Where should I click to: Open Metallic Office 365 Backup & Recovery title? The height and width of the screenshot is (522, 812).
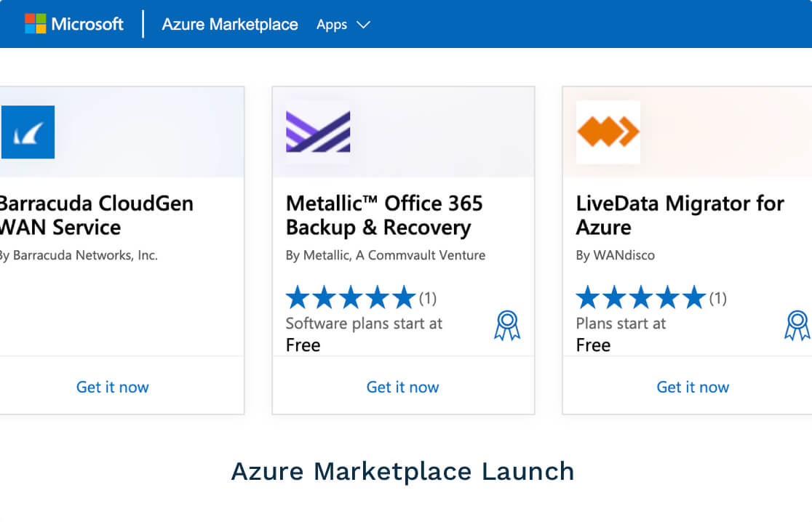click(x=384, y=215)
